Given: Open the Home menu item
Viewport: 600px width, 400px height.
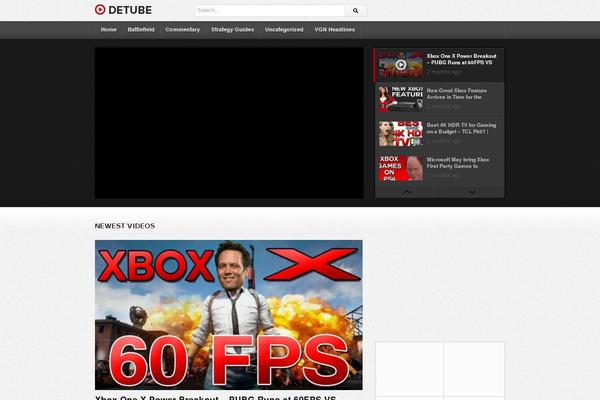Looking at the screenshot, I should (109, 29).
